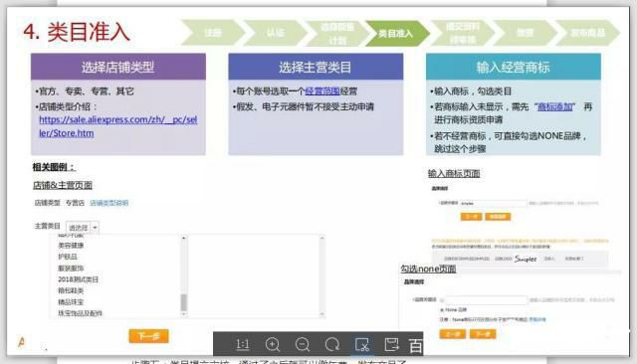Viewport: 637px width, 364px height.
Task: Click the highlighted 类目准入 step arrow
Action: point(397,33)
